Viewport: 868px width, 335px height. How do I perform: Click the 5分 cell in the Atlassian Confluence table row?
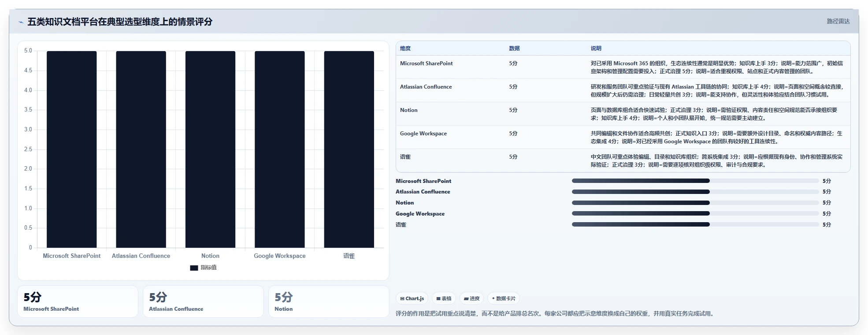[x=513, y=87]
